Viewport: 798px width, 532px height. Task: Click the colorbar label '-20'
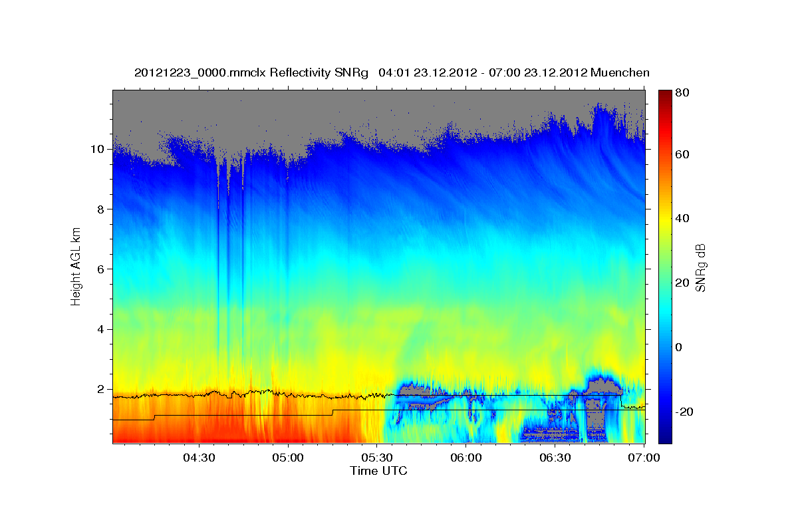point(686,412)
